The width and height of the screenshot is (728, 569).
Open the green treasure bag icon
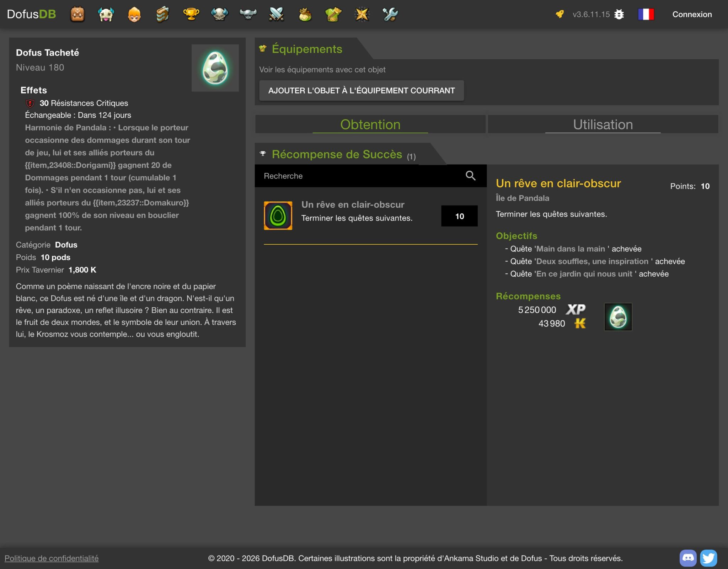(305, 14)
